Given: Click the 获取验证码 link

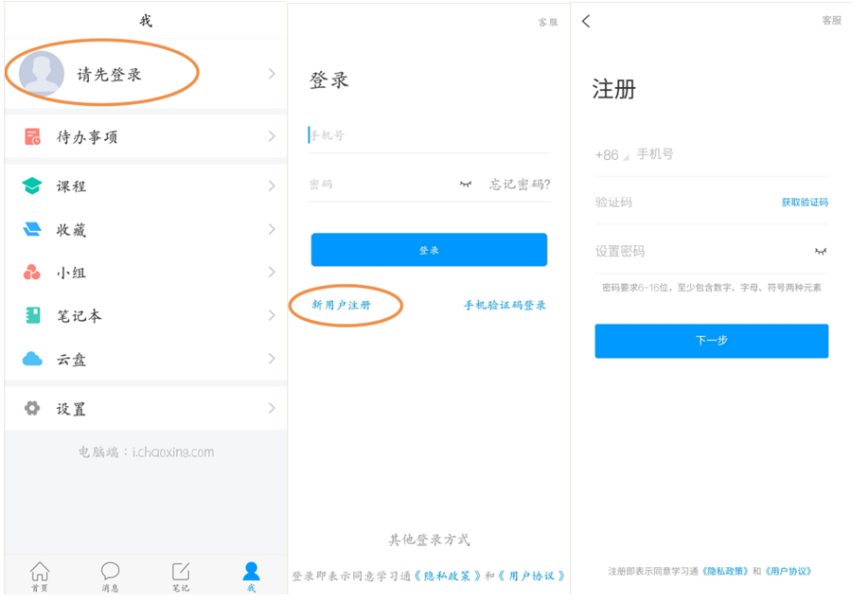Looking at the screenshot, I should pyautogui.click(x=805, y=203).
